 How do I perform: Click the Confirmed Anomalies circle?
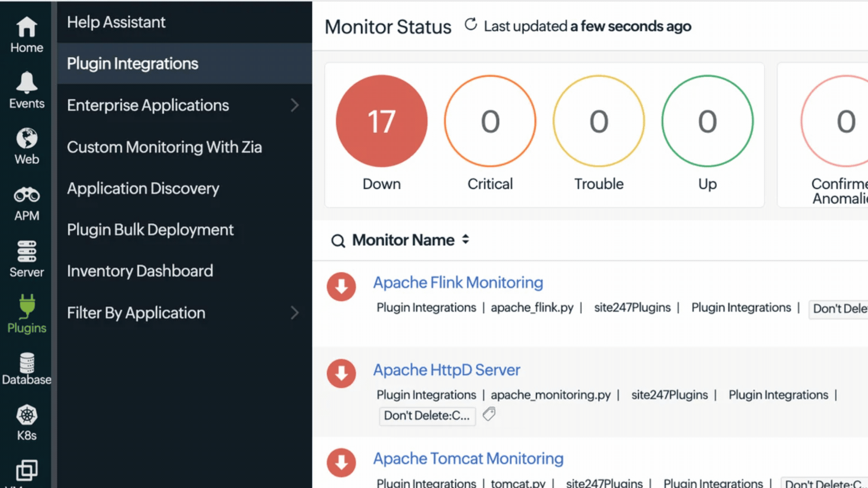coord(835,121)
